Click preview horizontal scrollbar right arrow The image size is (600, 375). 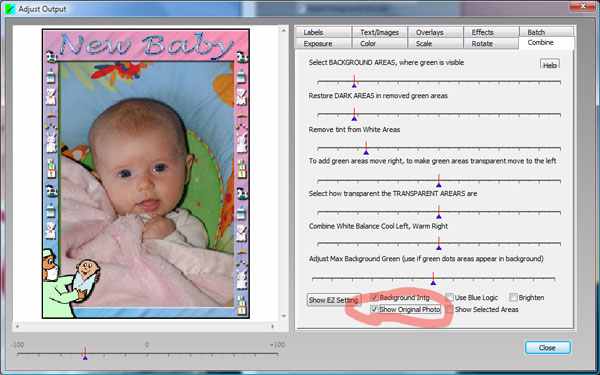point(273,326)
